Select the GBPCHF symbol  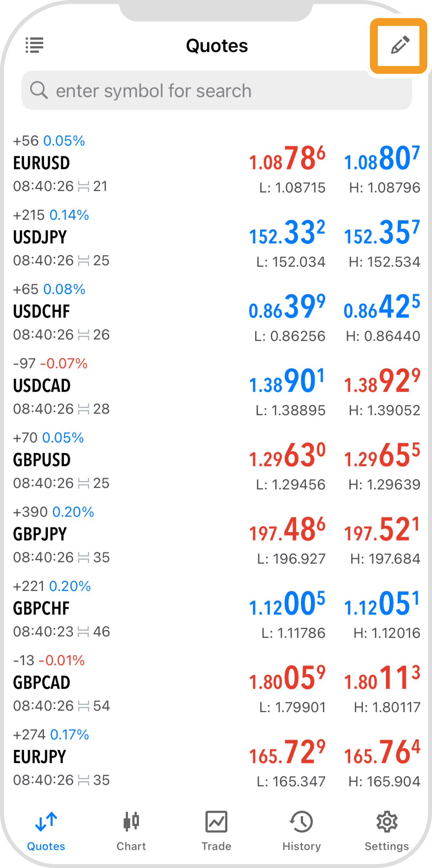pos(41,608)
